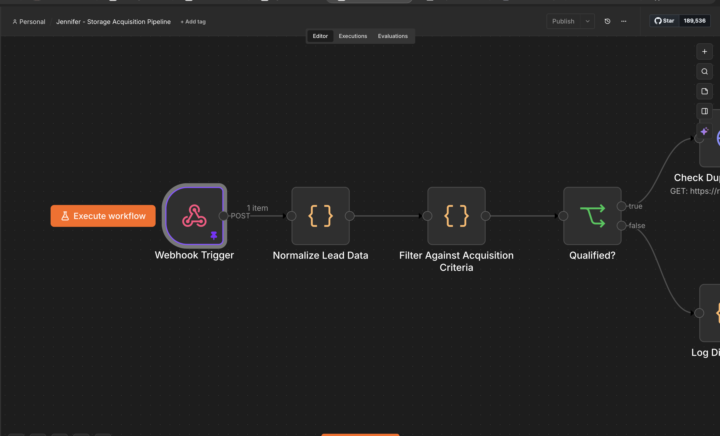Screen dimensions: 720x436
Task: Select the Webhook Trigger node icon
Action: tap(194, 216)
